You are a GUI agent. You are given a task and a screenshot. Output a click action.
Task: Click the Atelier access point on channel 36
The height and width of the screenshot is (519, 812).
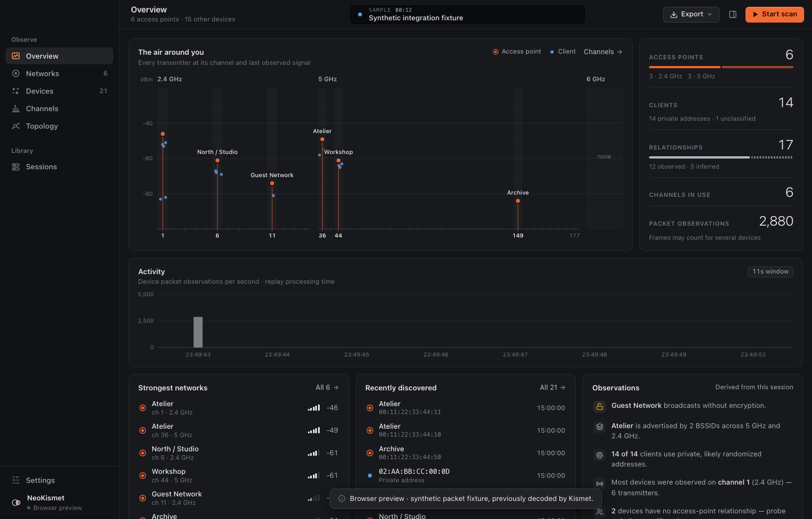click(x=322, y=139)
